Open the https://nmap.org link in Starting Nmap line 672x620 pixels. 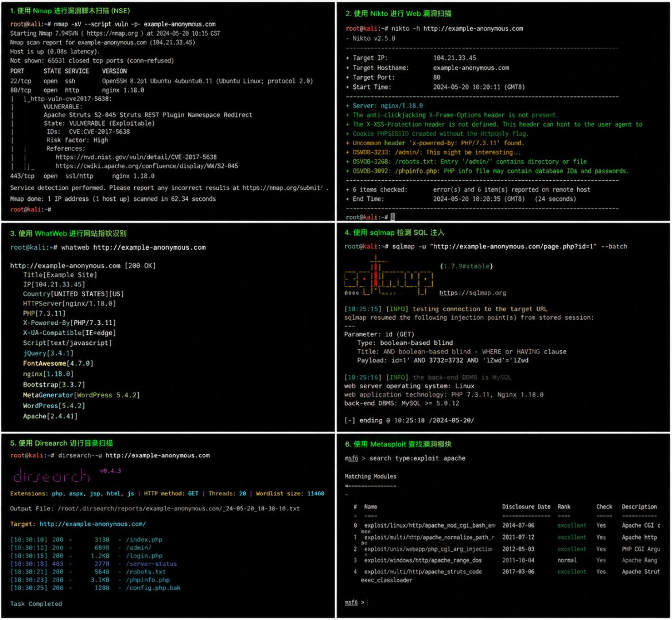click(x=112, y=33)
